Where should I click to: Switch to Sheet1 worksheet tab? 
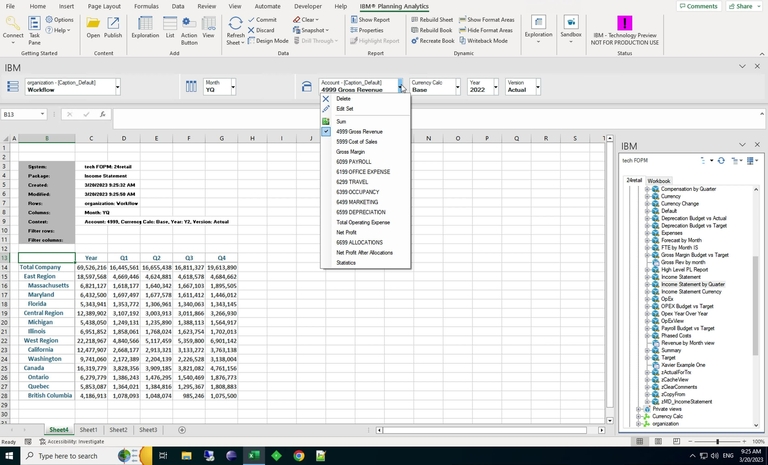[89, 430]
